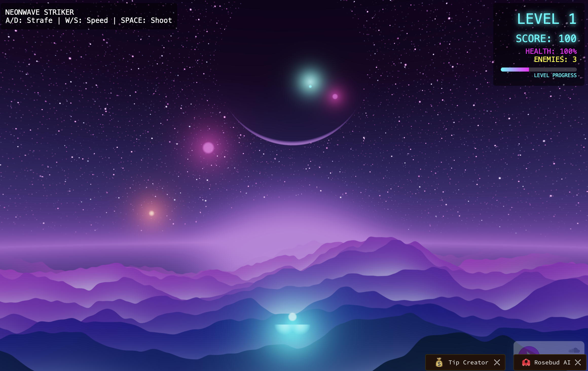Target the orange glowing orb

click(152, 213)
